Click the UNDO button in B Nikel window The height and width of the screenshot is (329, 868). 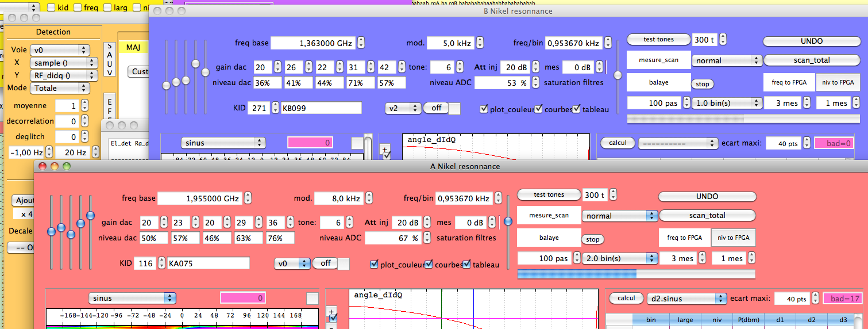pyautogui.click(x=811, y=41)
